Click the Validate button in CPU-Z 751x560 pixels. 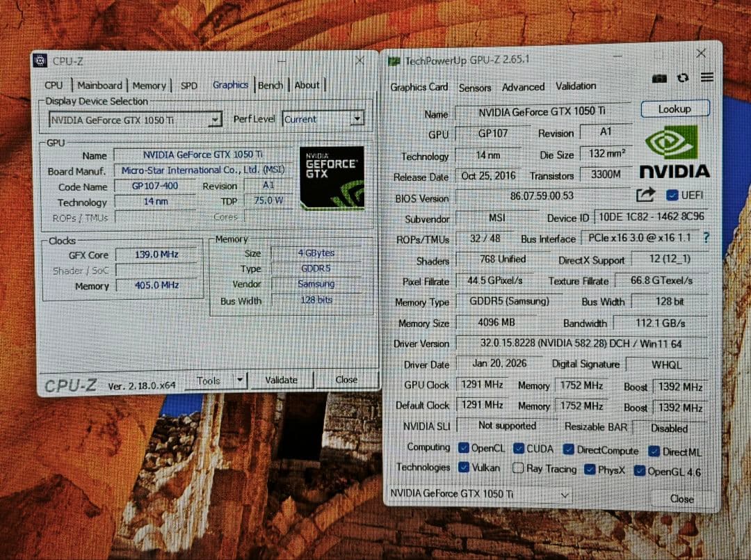(281, 381)
